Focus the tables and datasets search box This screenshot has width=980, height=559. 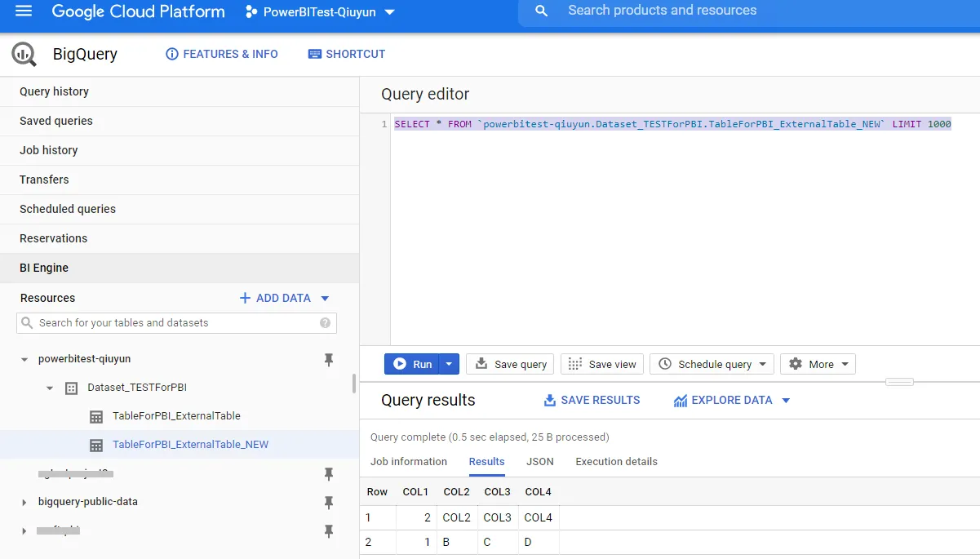pyautogui.click(x=176, y=323)
